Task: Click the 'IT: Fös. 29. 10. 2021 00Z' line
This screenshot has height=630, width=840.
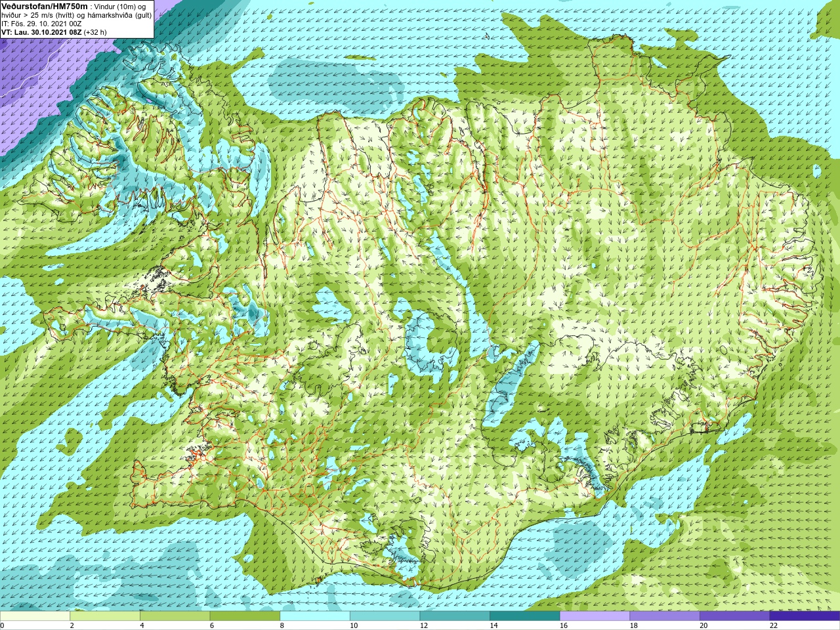Action: pos(41,24)
